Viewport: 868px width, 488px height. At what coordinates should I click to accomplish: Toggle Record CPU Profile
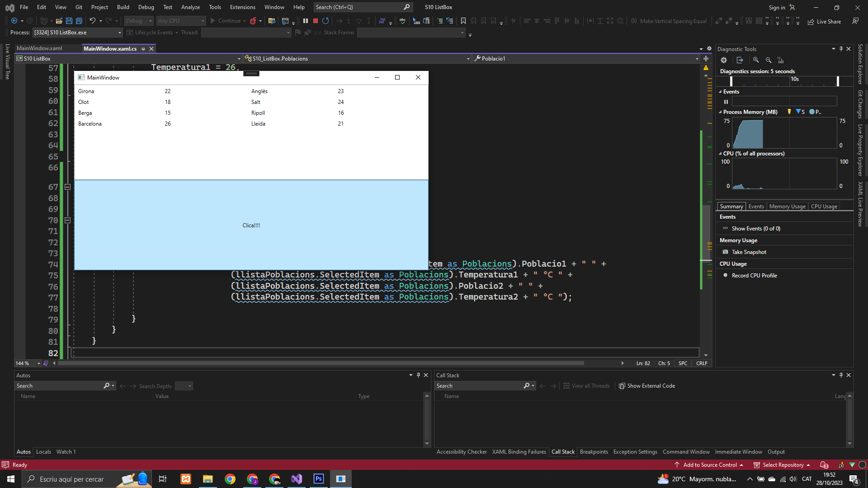pyautogui.click(x=754, y=276)
